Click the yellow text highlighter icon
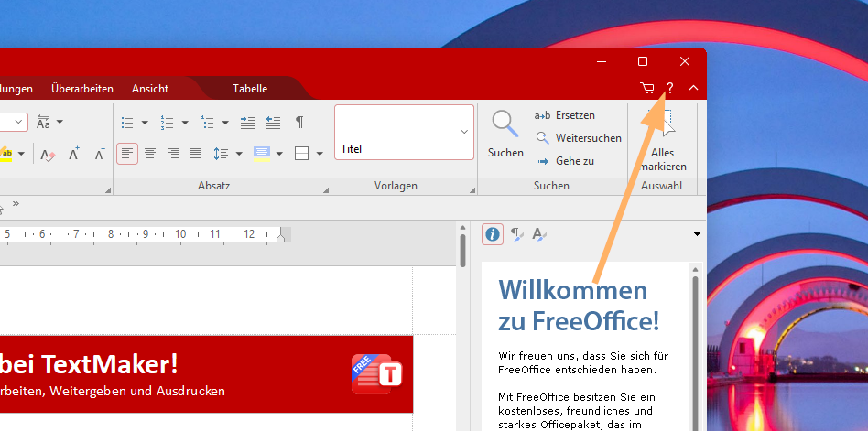This screenshot has width=868, height=431. click(x=6, y=153)
